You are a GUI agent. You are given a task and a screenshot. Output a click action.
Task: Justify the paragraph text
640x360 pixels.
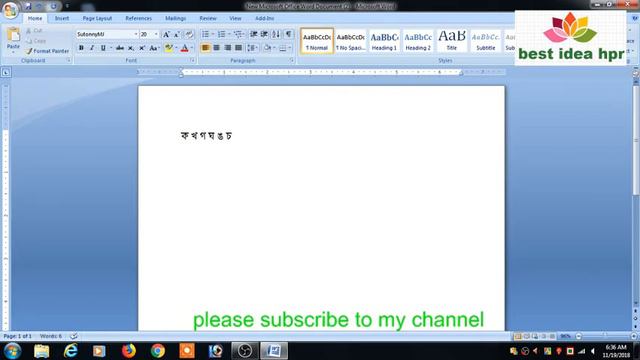(x=239, y=48)
